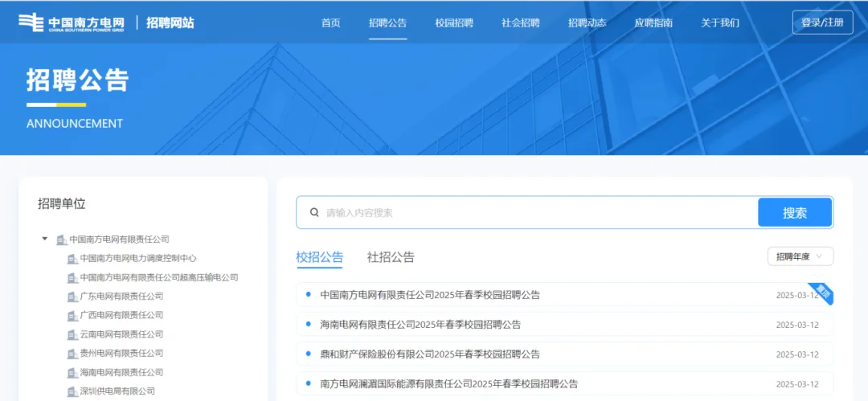
Task: Open 海南电网有限责任公司2025年春季校园招聘公告
Action: [x=420, y=325]
